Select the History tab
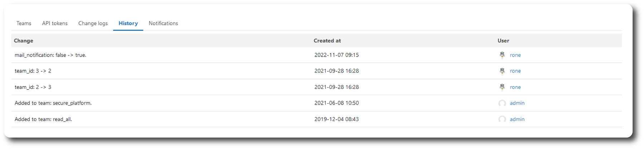 128,23
